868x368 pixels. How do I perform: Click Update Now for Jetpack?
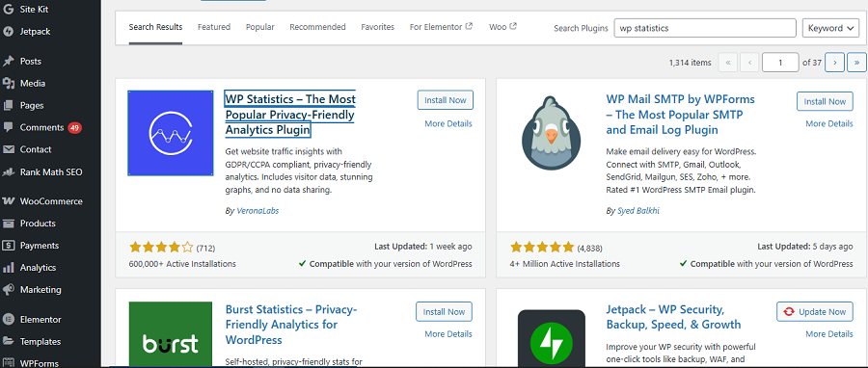[814, 311]
